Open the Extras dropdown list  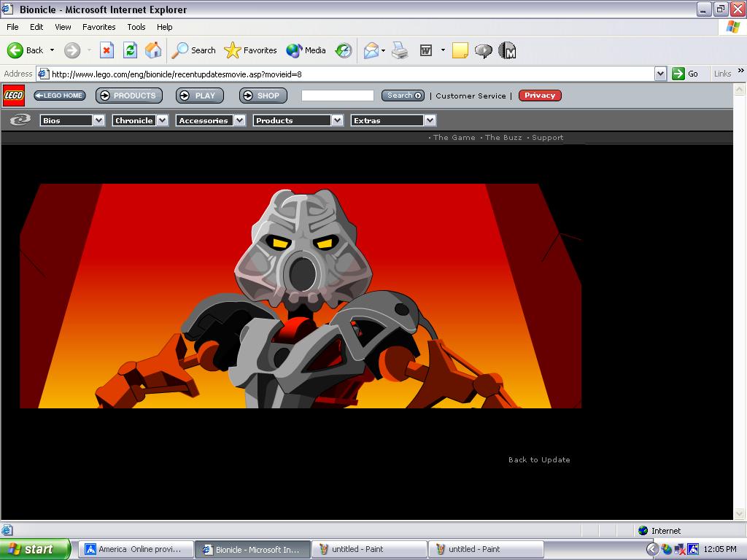pos(430,120)
